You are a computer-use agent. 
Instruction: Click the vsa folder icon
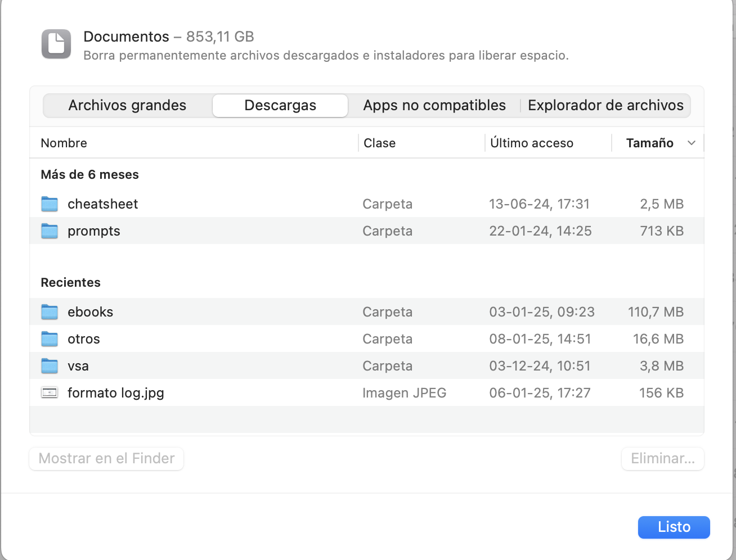coord(50,366)
